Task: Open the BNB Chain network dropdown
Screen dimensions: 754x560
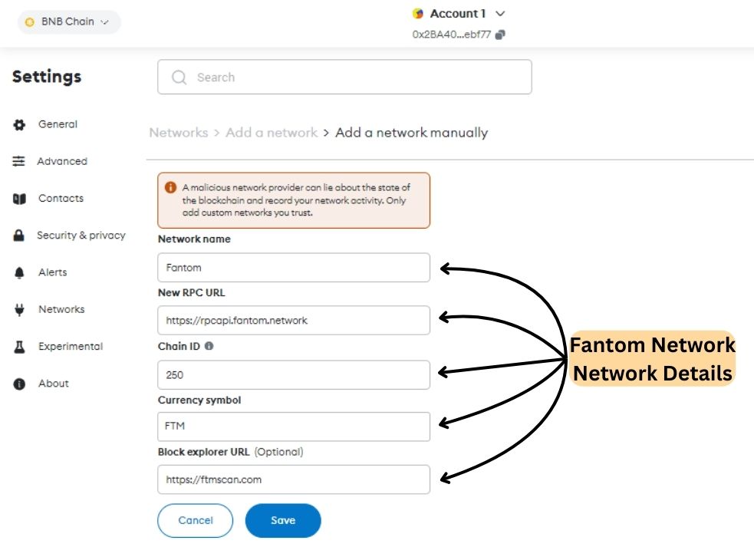Action: tap(69, 22)
